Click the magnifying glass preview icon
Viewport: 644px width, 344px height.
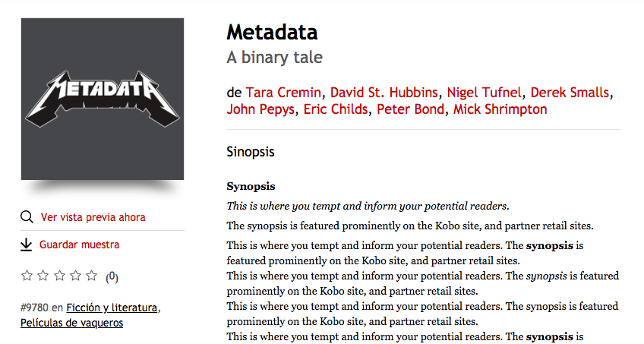coord(27,218)
